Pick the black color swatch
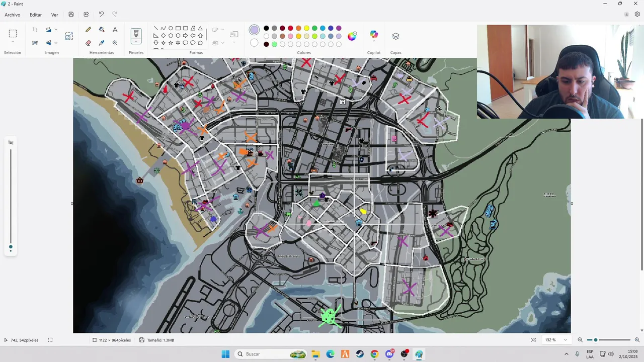The image size is (644, 362). tap(266, 28)
